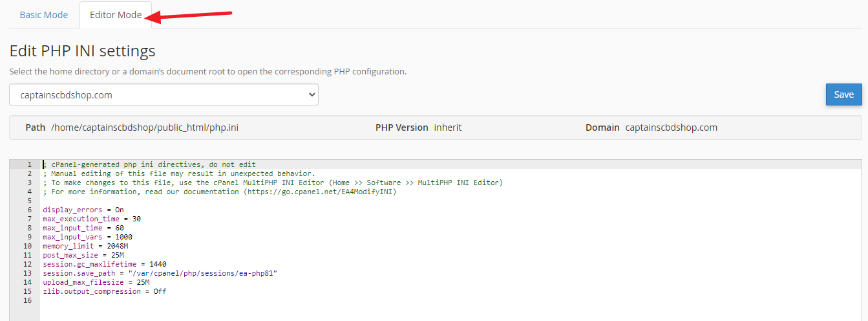Click the PHP Version inherit value
The width and height of the screenshot is (868, 321).
pos(447,127)
